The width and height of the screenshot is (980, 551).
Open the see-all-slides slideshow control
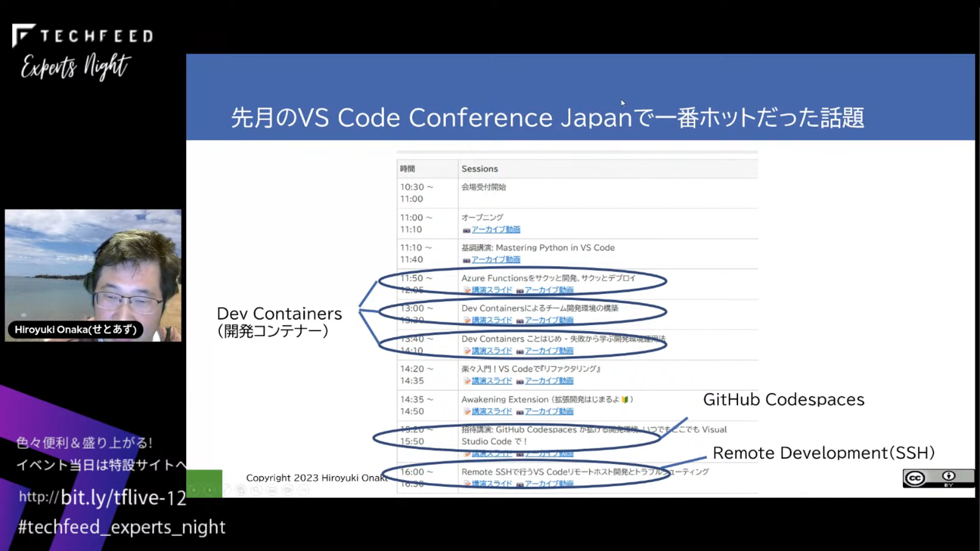coord(241,490)
